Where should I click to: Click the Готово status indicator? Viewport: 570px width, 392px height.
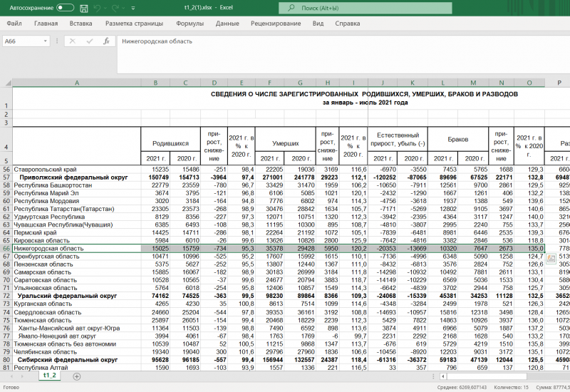click(11, 387)
